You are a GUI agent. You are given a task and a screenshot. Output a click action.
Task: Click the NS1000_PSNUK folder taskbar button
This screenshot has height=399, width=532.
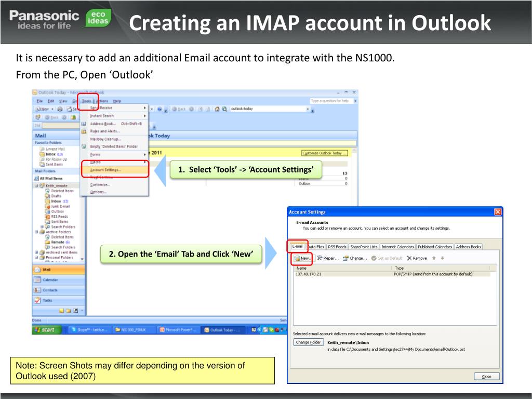point(133,330)
